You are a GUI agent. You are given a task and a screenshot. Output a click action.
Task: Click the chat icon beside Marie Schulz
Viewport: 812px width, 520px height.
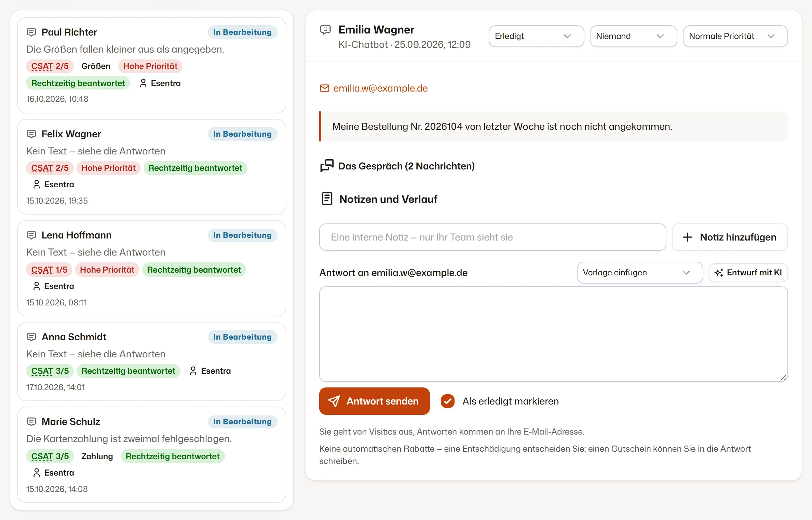[x=31, y=422]
